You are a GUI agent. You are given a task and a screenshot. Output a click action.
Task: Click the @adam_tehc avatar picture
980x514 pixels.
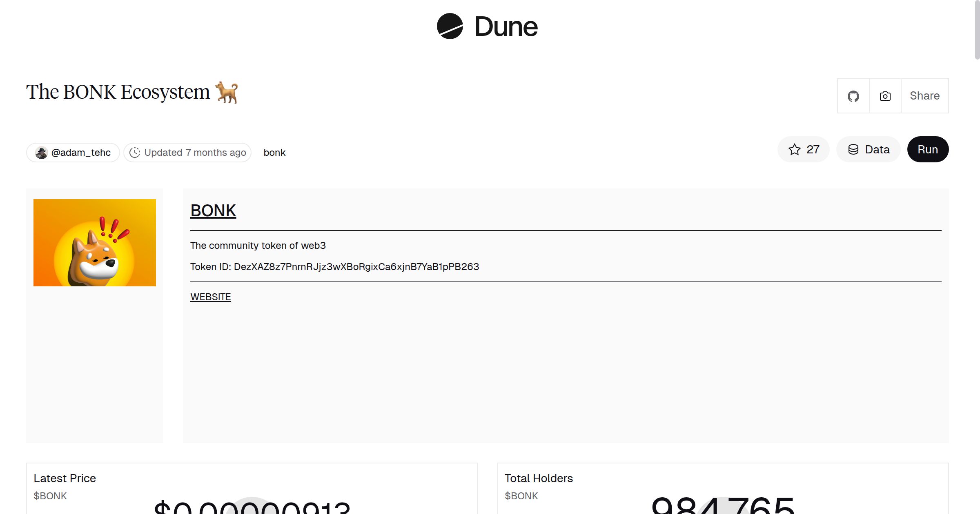point(42,152)
